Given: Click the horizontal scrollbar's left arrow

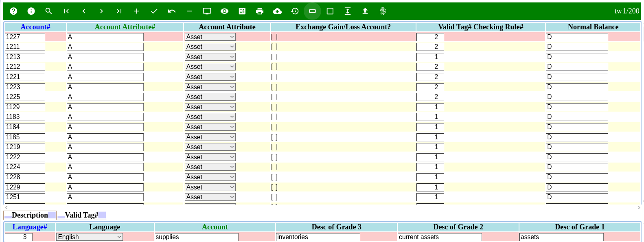Looking at the screenshot, I should click(x=6, y=207).
